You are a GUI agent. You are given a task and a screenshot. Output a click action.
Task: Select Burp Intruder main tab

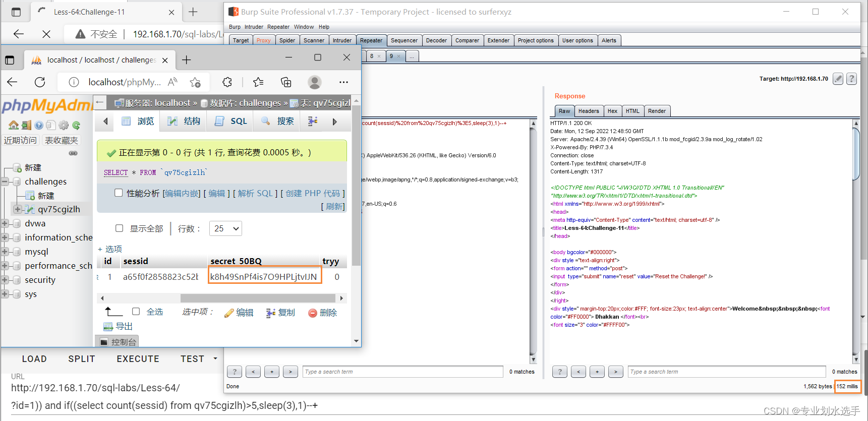coord(342,40)
